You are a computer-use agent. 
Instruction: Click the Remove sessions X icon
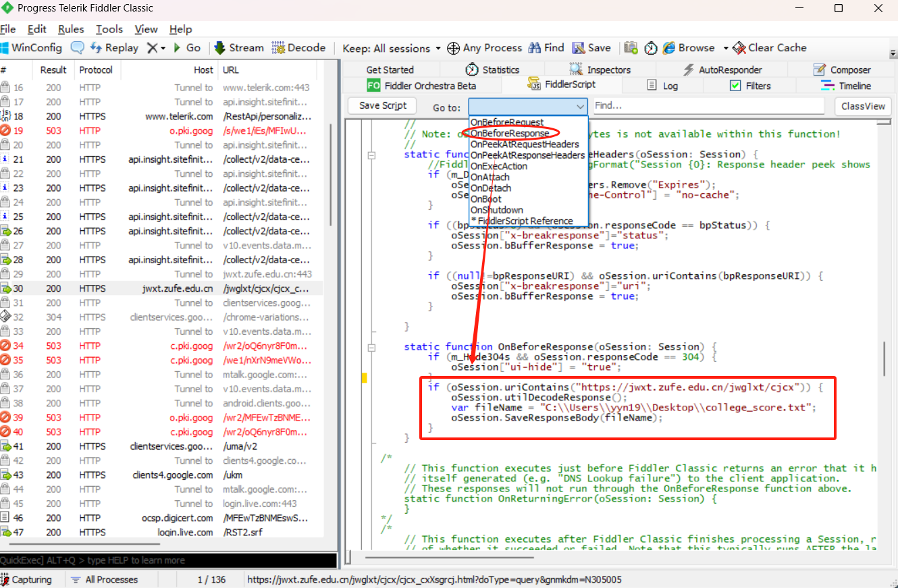[153, 48]
